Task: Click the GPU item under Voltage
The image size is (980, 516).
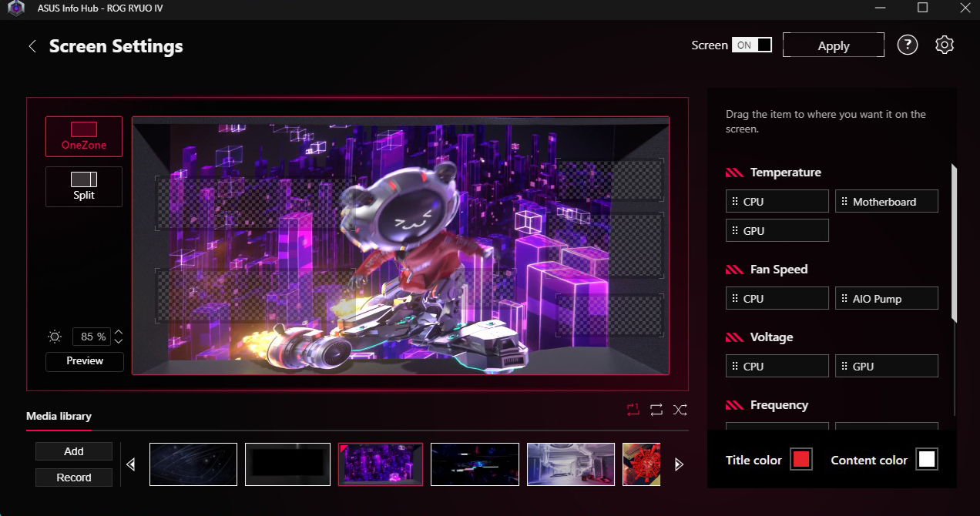Action: (887, 367)
